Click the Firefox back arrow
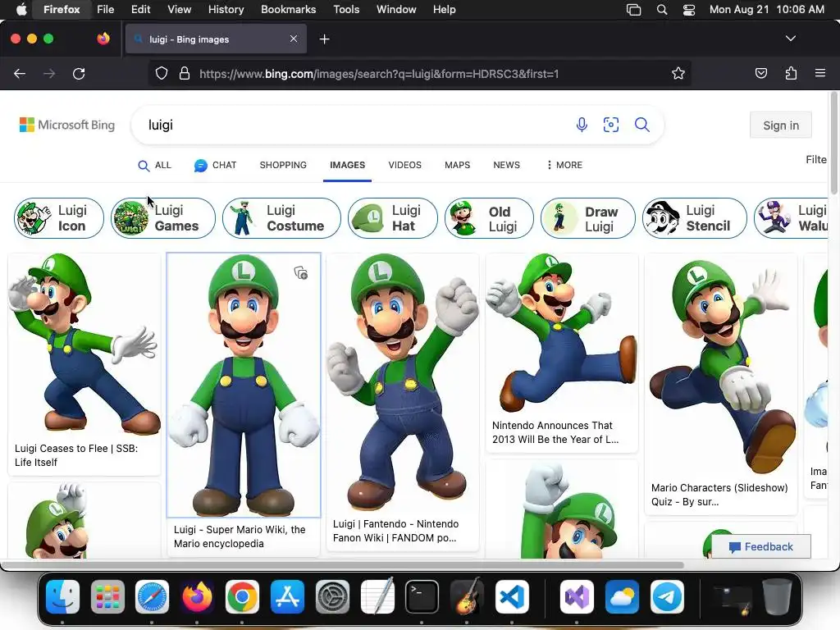840x630 pixels. (20, 74)
